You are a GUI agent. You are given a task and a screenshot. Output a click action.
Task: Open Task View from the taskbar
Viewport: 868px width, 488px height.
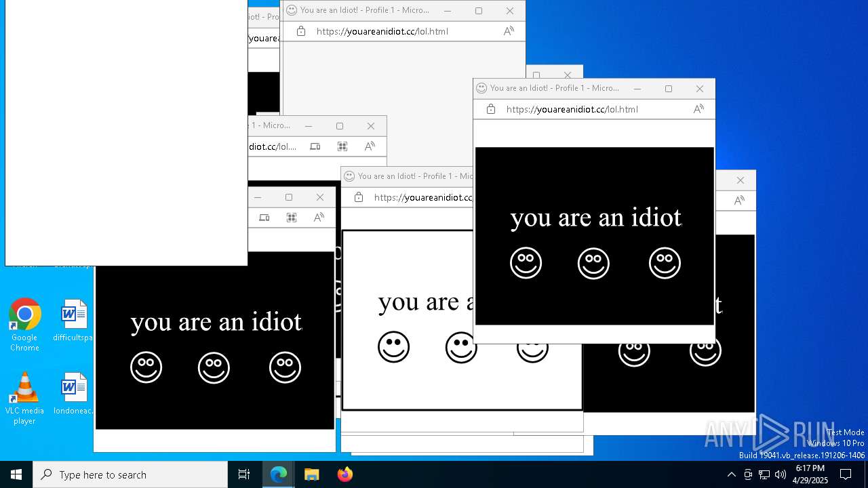coord(244,474)
